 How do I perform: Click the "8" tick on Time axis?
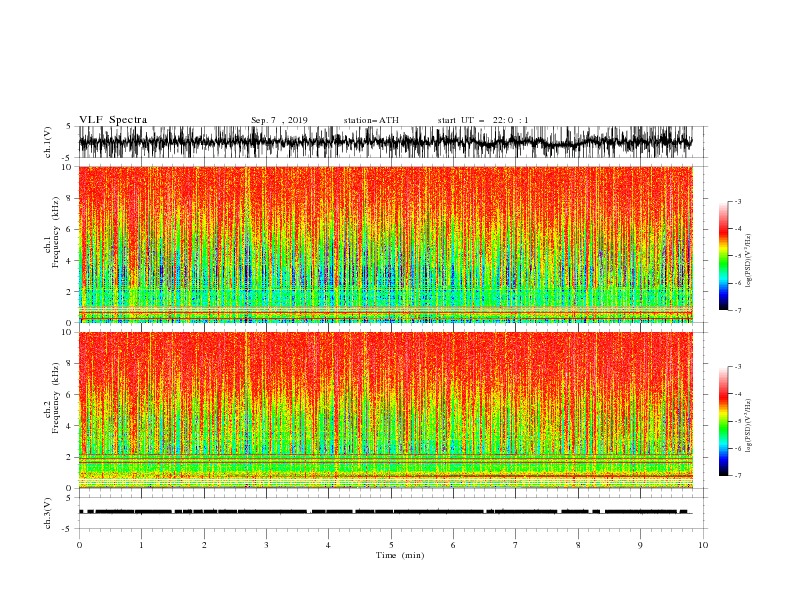[578, 545]
